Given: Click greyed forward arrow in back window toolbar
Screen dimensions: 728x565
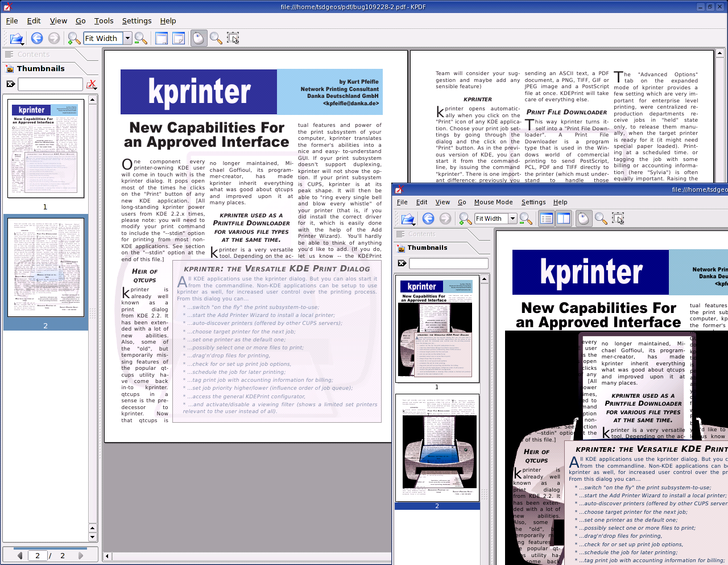Looking at the screenshot, I should coord(54,38).
